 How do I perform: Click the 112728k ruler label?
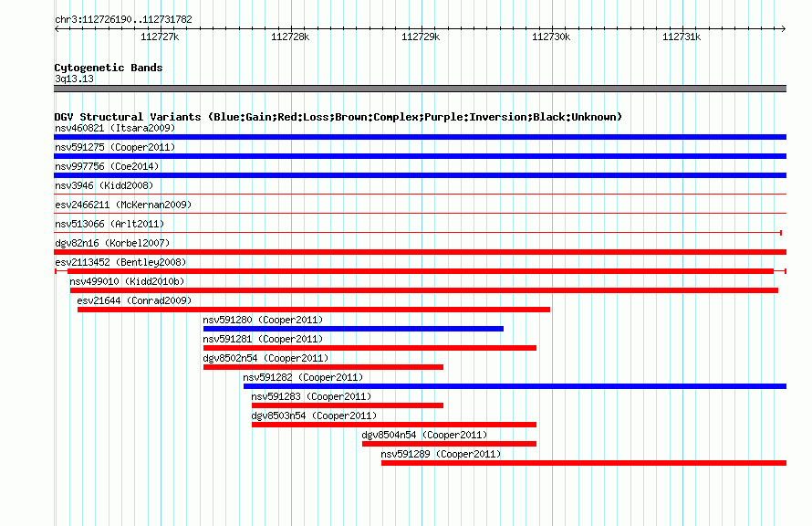click(x=290, y=37)
